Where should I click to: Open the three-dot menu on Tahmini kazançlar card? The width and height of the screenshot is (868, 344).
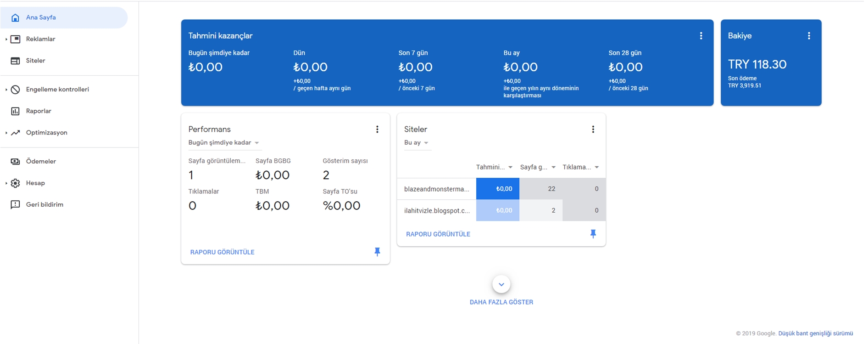pos(701,36)
